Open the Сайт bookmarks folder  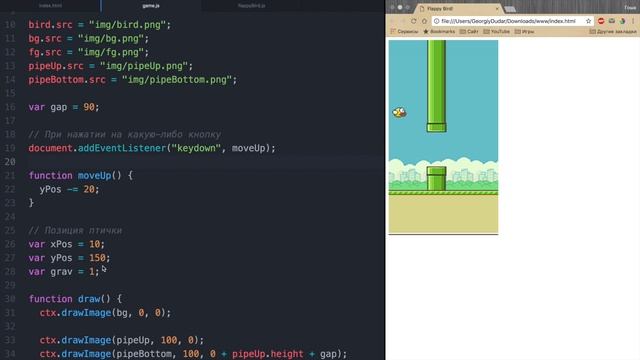click(469, 31)
